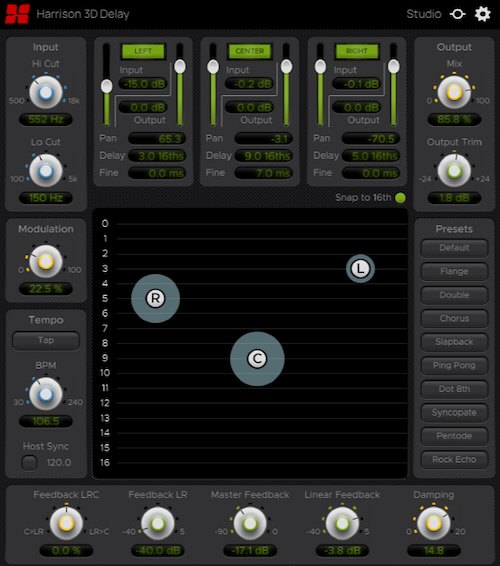This screenshot has height=566, width=500.
Task: Select the Studio mode label
Action: (x=424, y=14)
